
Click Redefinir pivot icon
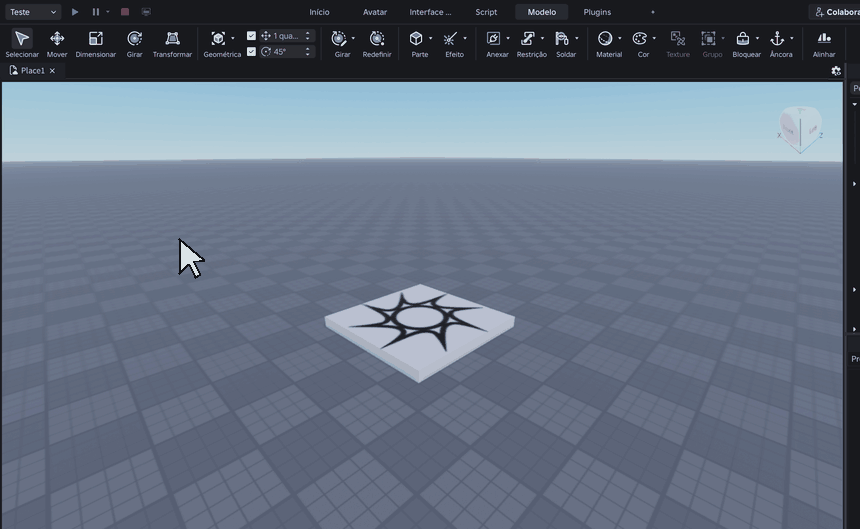coord(377,38)
